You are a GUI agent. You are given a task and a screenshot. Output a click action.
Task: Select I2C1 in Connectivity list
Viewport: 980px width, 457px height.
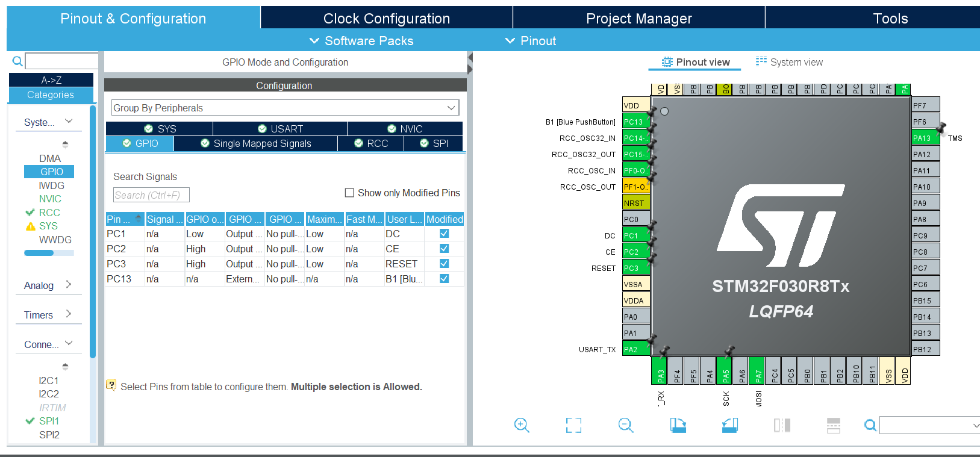49,381
